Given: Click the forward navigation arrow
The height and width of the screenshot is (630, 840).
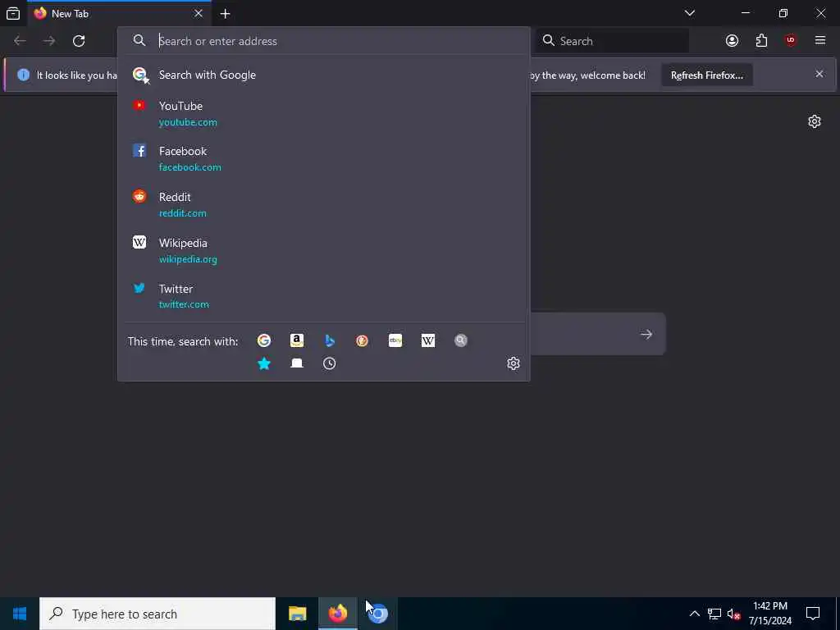Looking at the screenshot, I should click(49, 41).
